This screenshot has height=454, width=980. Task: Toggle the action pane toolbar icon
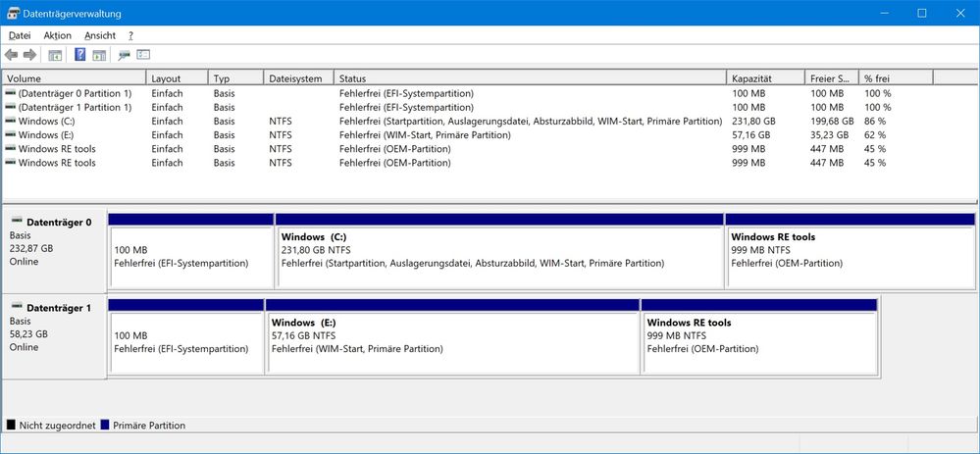pyautogui.click(x=99, y=55)
